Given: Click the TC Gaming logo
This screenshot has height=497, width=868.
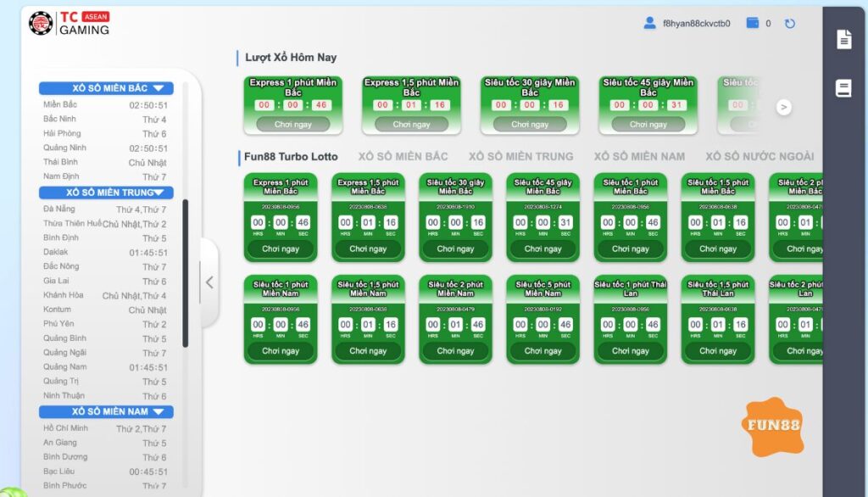Looking at the screenshot, I should (x=70, y=23).
